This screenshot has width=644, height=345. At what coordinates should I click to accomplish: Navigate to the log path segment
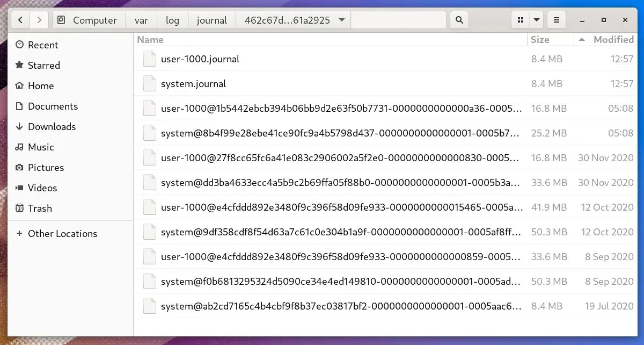172,20
